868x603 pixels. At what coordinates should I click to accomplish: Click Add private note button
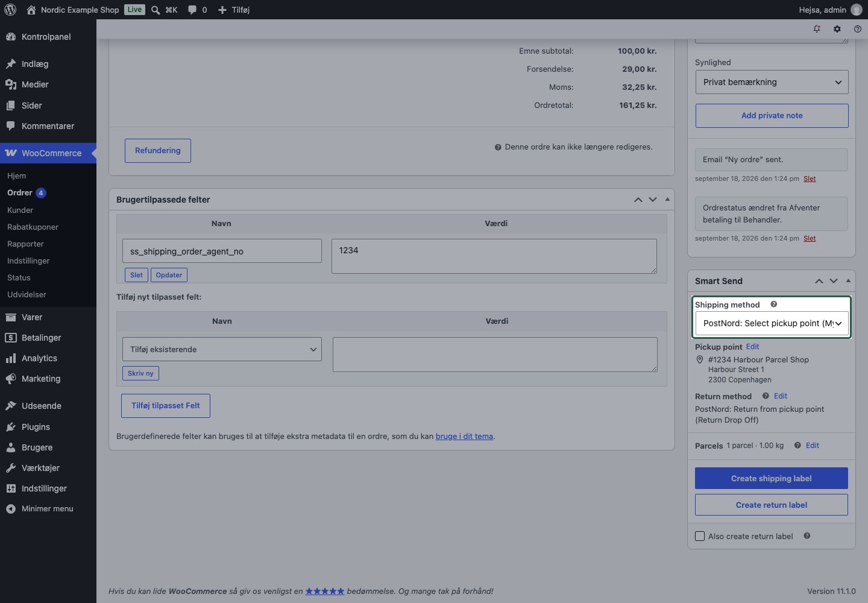pos(772,116)
